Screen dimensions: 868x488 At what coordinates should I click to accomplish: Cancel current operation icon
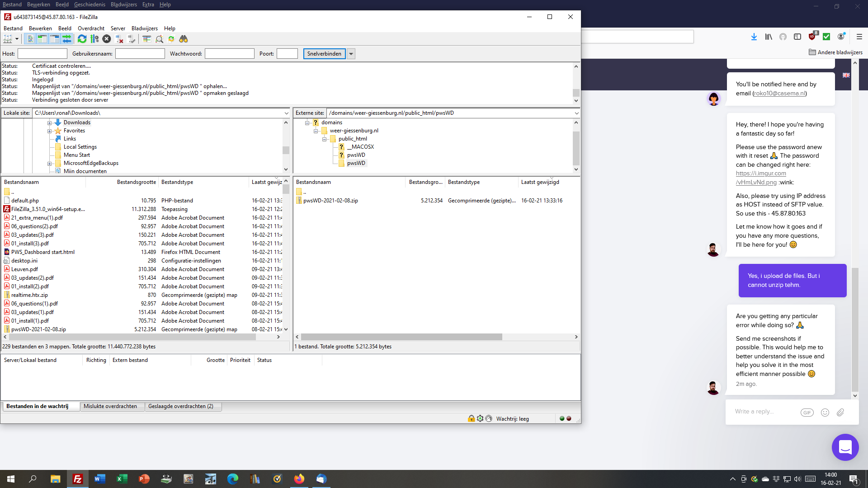click(x=106, y=39)
